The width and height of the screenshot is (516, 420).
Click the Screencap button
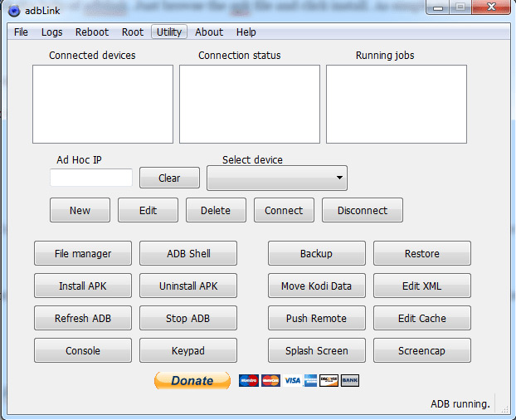point(422,350)
